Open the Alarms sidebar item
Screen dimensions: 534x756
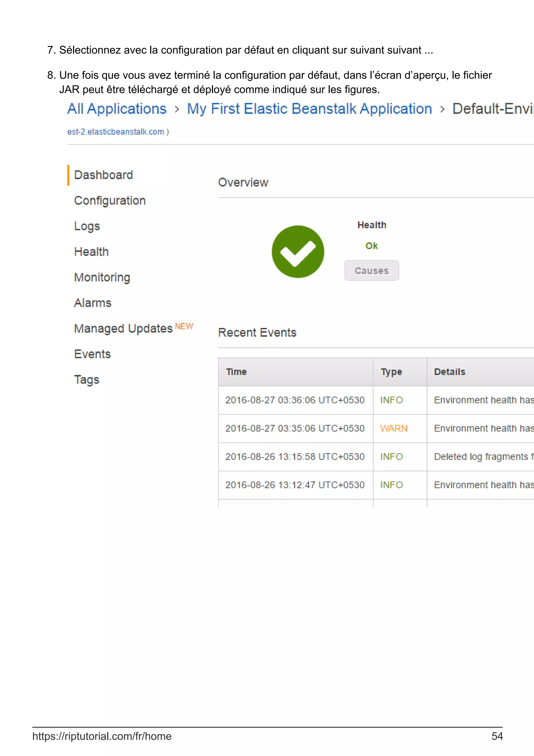93,303
